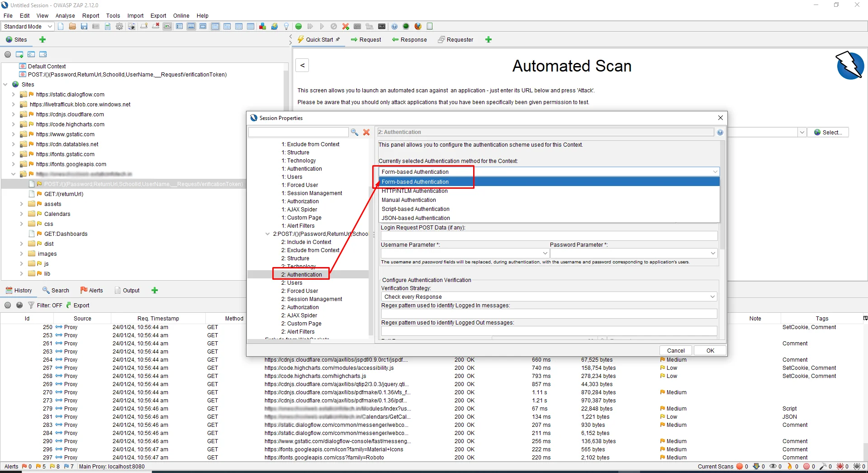Click the Current Scans counter in status bar
868x473 pixels.
(715, 466)
